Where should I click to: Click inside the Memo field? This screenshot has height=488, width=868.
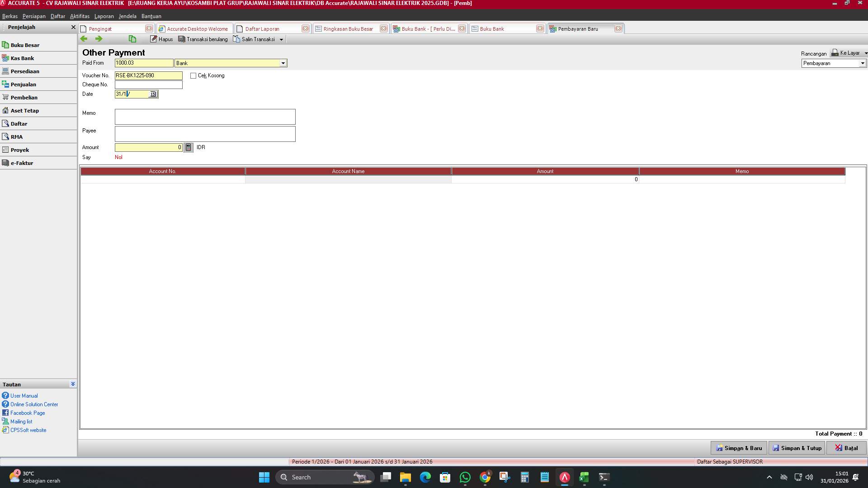pos(205,117)
